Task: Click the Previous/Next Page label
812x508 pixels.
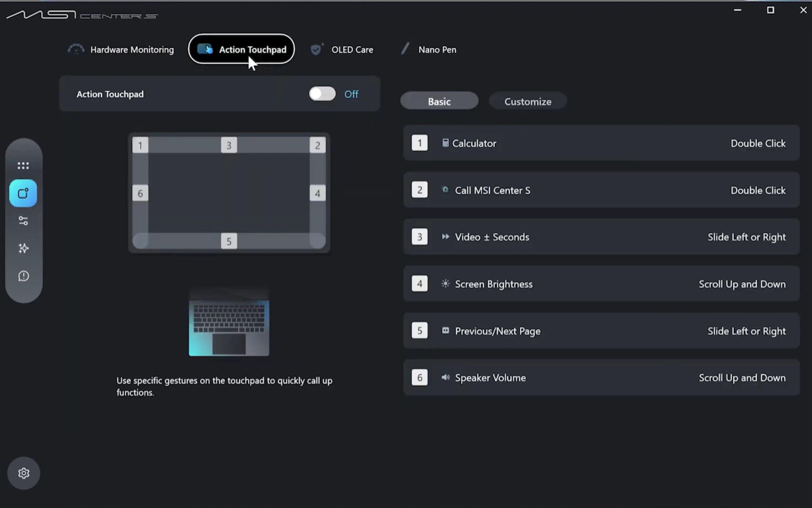Action: [x=498, y=331]
